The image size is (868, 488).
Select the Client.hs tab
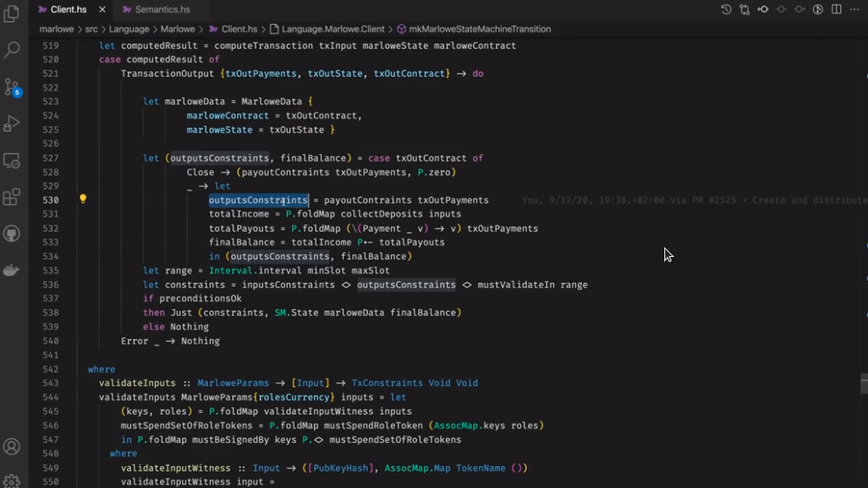tap(68, 9)
